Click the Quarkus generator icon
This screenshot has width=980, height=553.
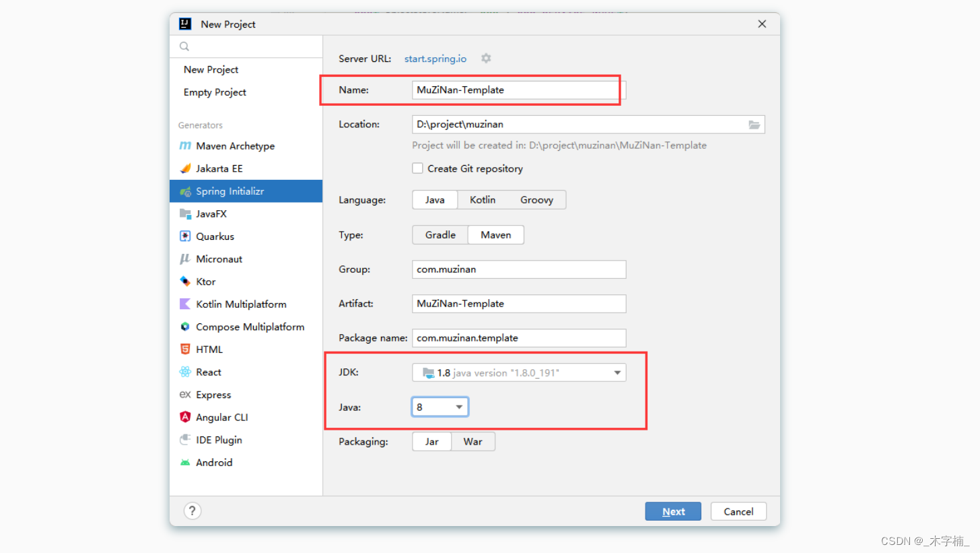(x=185, y=236)
